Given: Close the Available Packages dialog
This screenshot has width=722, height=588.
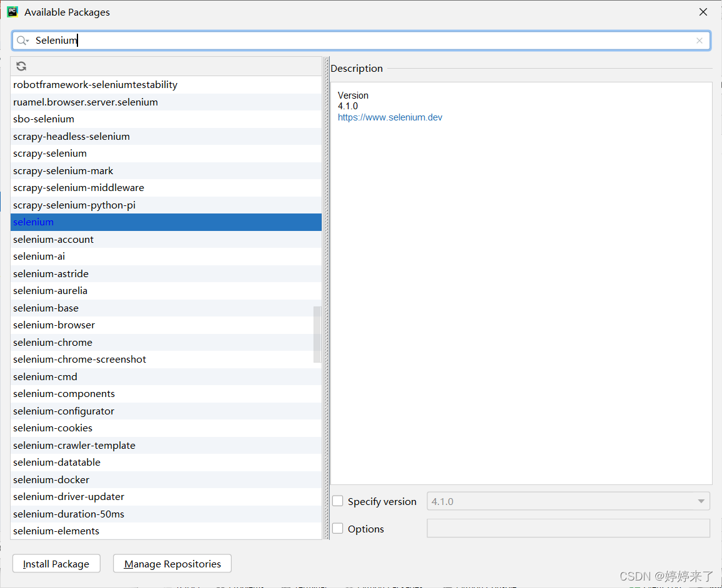Looking at the screenshot, I should tap(703, 12).
